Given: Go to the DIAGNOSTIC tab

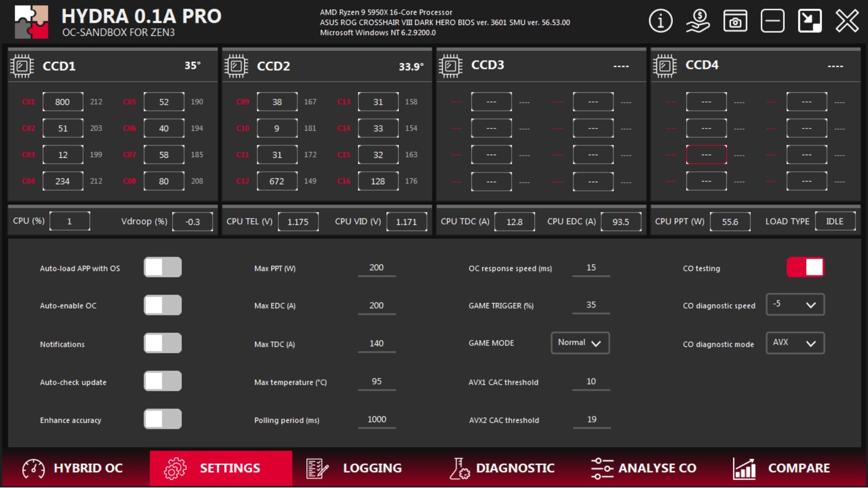Looking at the screenshot, I should [x=506, y=468].
